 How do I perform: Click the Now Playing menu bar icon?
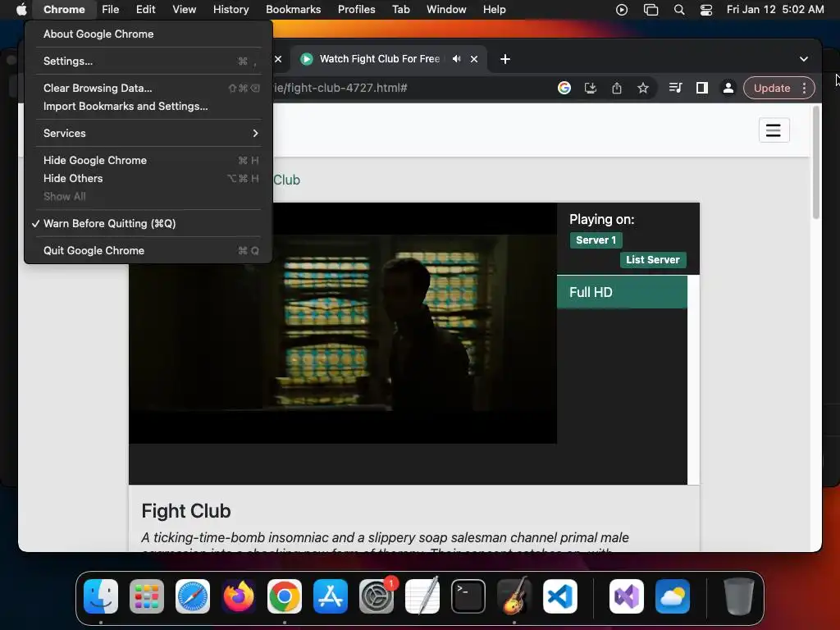(622, 10)
